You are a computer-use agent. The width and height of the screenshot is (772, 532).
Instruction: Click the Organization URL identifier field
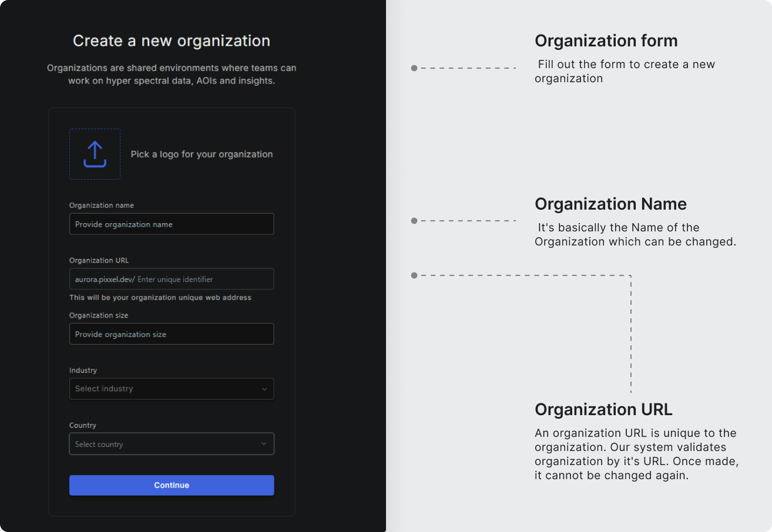pyautogui.click(x=172, y=279)
